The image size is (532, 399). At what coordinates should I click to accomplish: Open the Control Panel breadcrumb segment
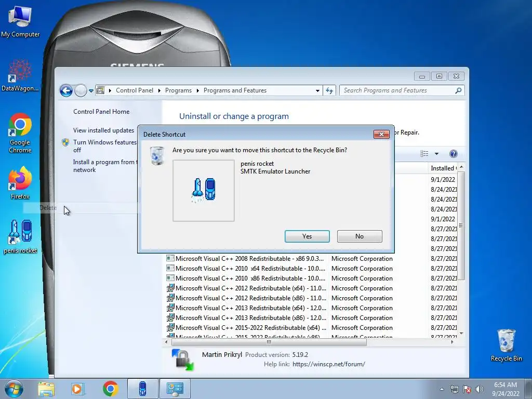[x=135, y=90]
